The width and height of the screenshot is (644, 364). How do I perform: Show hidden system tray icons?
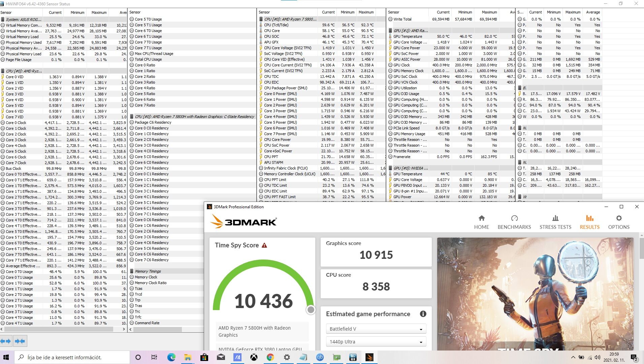click(x=573, y=357)
